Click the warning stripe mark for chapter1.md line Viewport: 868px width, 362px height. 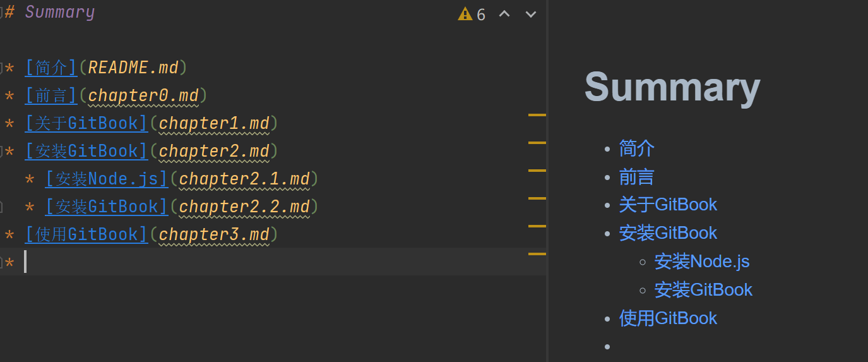[x=537, y=115]
